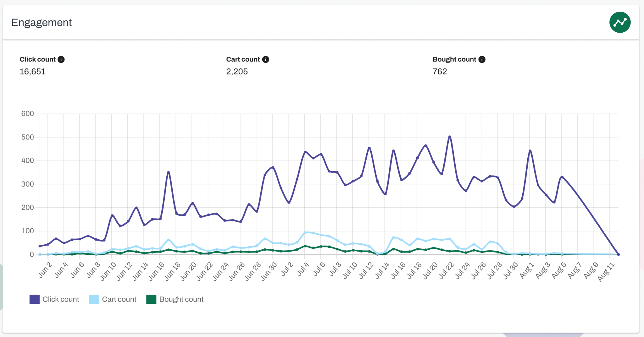This screenshot has width=644, height=337.
Task: Click the light blue Cart count legend swatch
Action: click(x=93, y=299)
